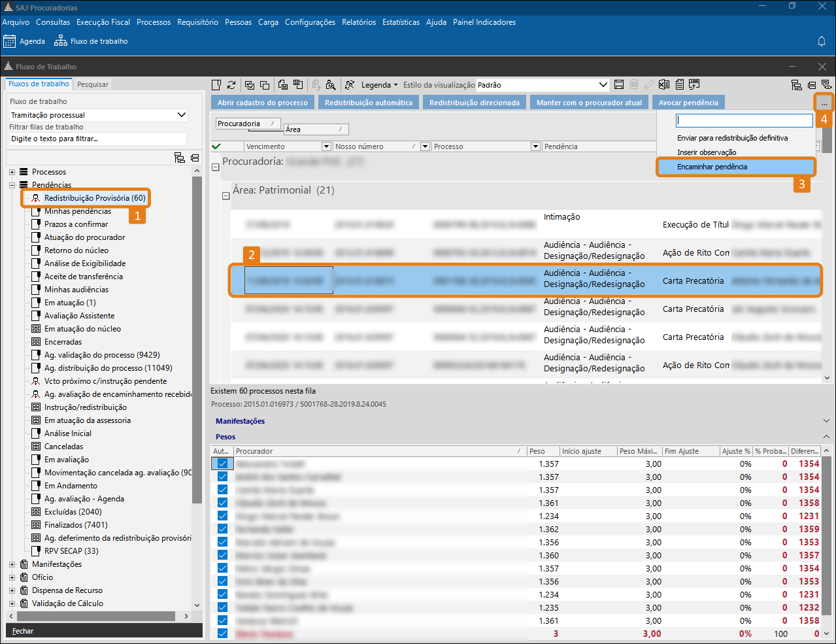The height and width of the screenshot is (644, 836).
Task: Expand the Processos tree node
Action: coord(12,172)
